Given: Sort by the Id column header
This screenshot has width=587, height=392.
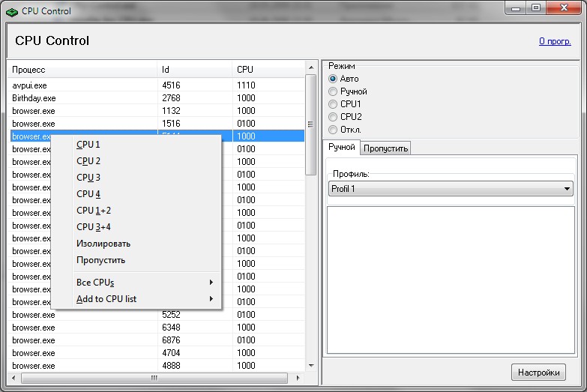Looking at the screenshot, I should (195, 70).
